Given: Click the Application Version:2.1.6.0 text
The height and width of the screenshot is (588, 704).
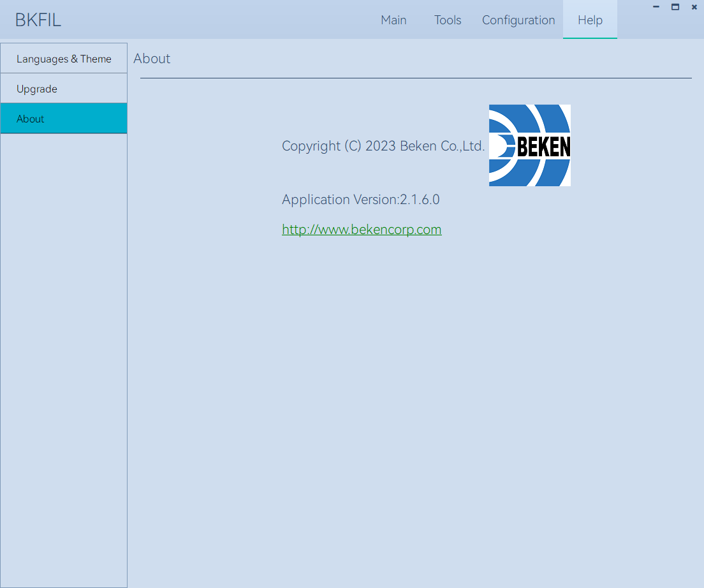Looking at the screenshot, I should [x=360, y=199].
